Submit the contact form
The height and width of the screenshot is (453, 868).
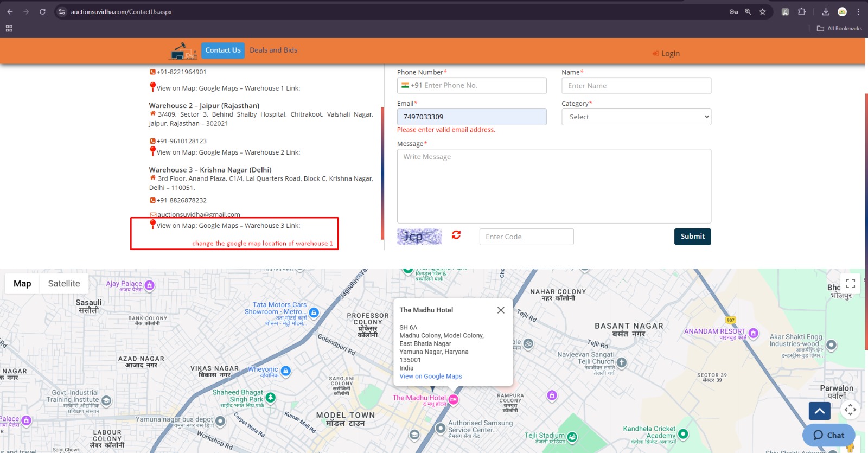tap(692, 237)
